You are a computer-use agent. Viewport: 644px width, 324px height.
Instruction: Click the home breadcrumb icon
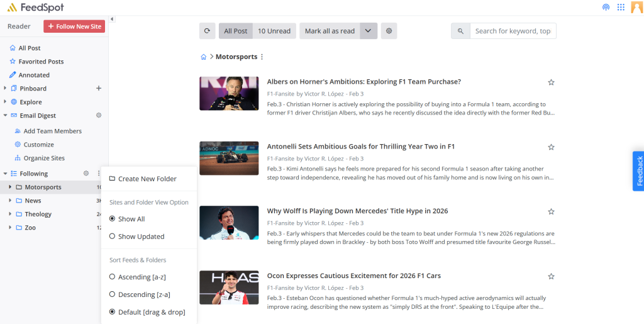coord(203,57)
